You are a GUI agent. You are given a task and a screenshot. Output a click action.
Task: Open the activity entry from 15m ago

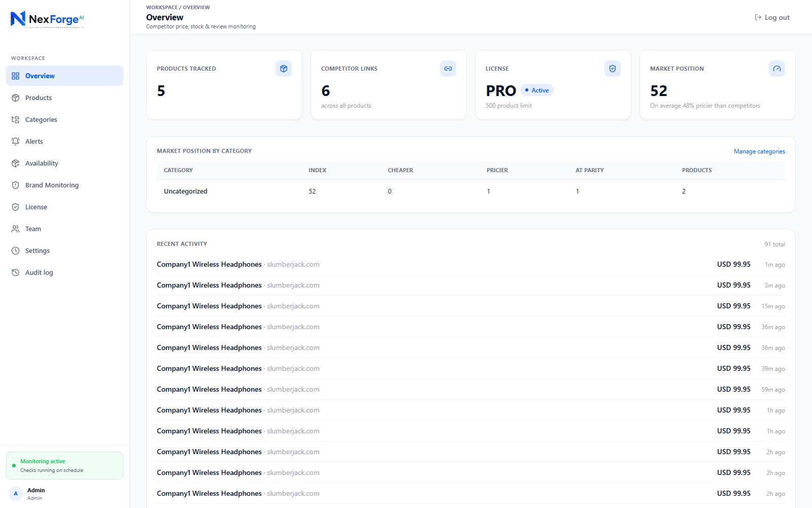(x=470, y=306)
